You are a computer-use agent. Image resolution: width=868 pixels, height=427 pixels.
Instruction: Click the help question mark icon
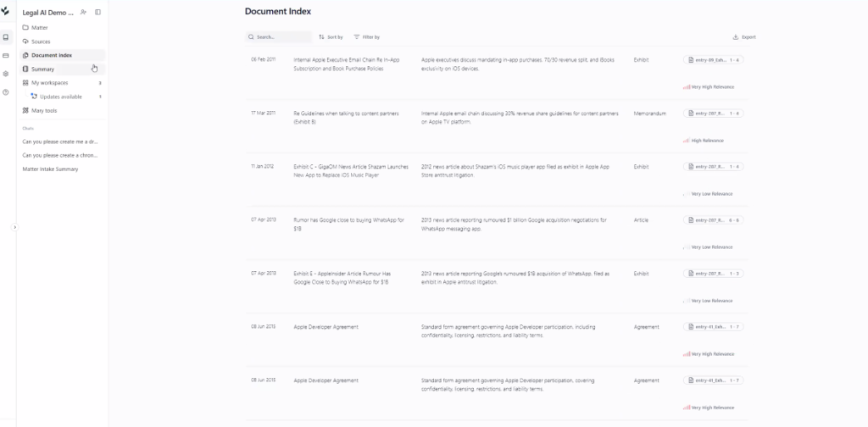coord(6,91)
